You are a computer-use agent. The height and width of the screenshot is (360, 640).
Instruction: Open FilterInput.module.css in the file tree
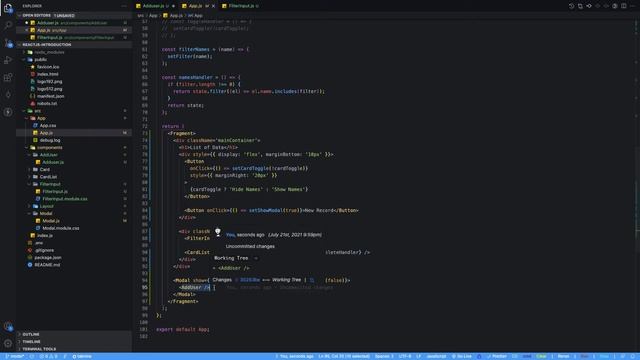coord(74,199)
